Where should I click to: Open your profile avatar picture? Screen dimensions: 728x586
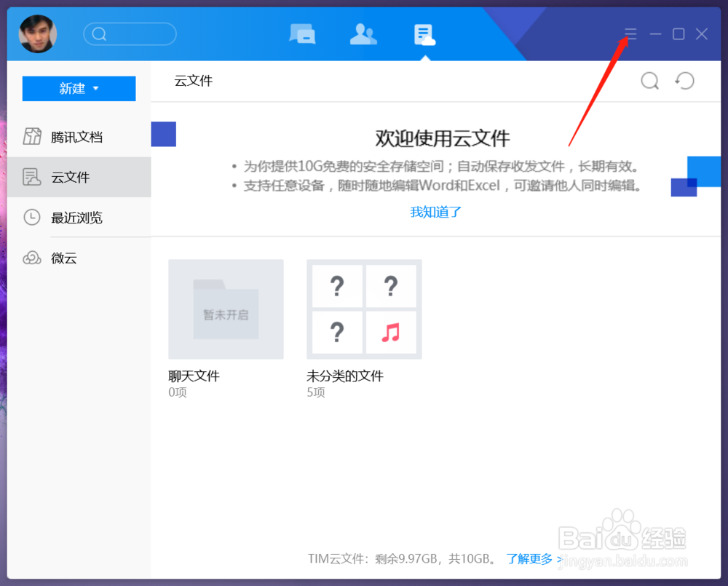pyautogui.click(x=37, y=33)
